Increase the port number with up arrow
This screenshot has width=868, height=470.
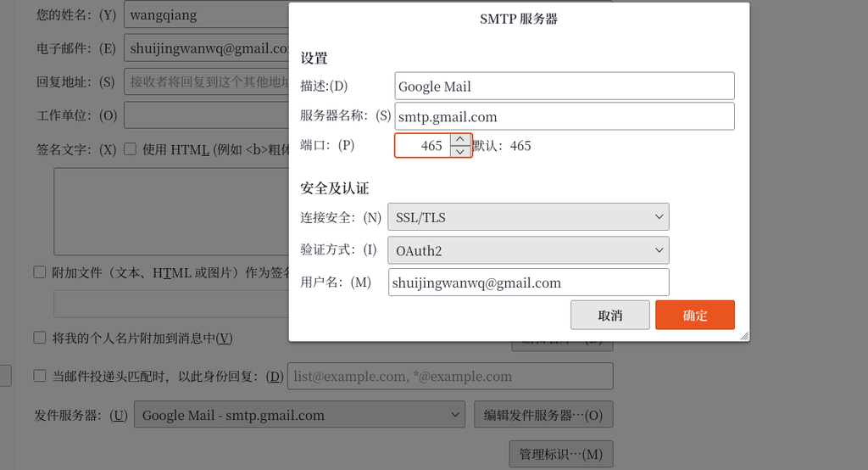(x=460, y=139)
